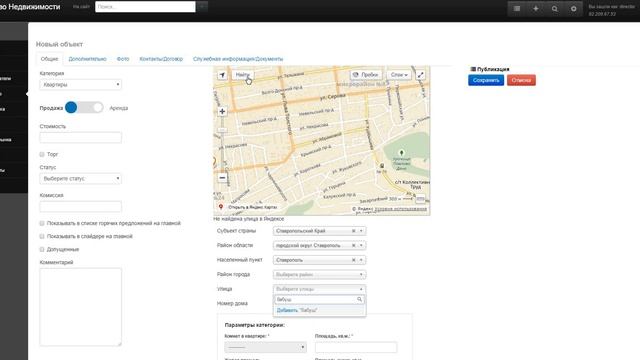Open the gear settings icon in top toolbar
640x360 pixels.
pos(573,9)
